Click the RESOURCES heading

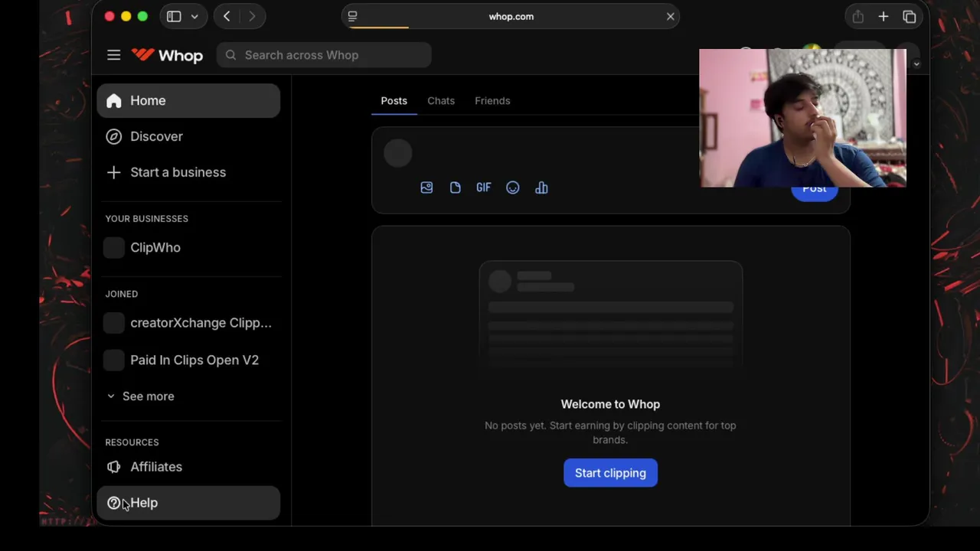132,442
